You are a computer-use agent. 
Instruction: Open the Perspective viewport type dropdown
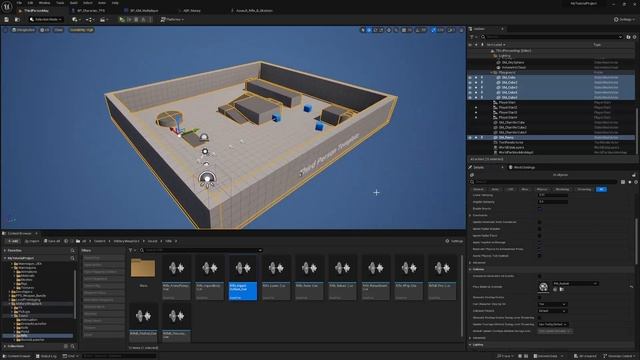pyautogui.click(x=24, y=30)
